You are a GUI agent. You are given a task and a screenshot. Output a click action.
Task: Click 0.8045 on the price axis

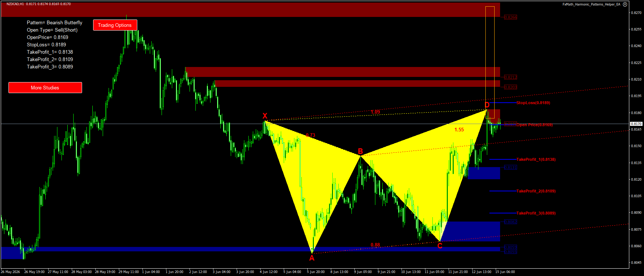[637, 263]
